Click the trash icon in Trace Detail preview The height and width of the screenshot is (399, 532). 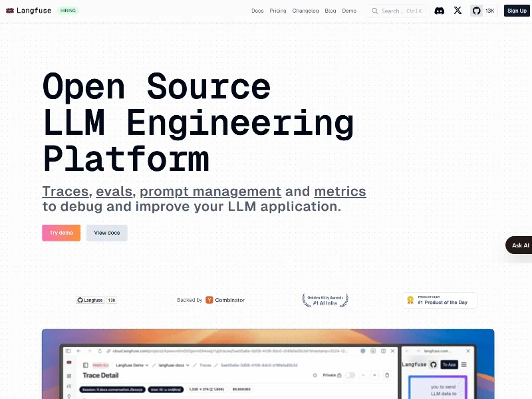[x=387, y=375]
